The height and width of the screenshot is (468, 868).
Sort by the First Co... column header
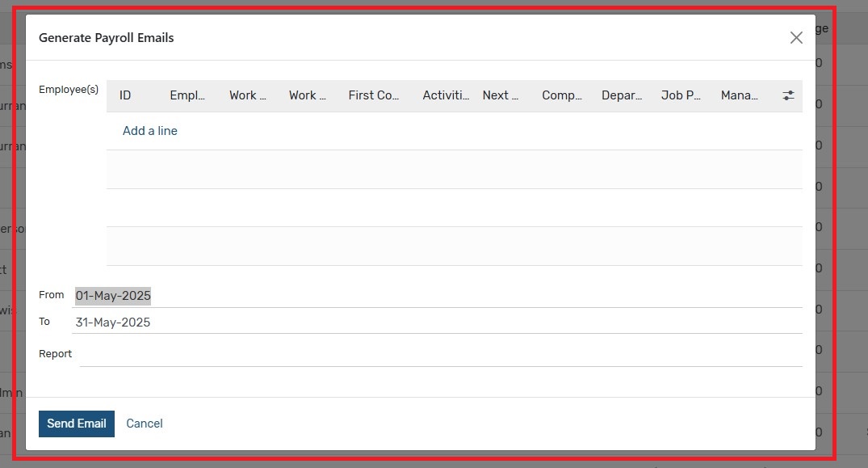coord(373,95)
